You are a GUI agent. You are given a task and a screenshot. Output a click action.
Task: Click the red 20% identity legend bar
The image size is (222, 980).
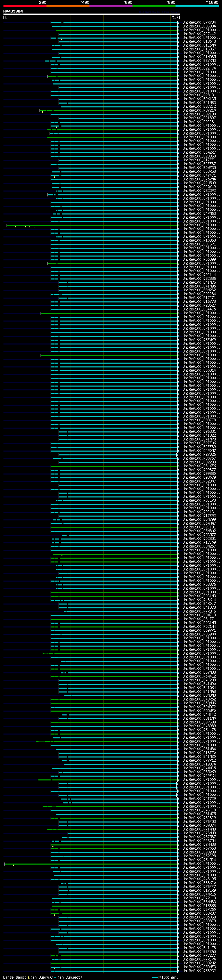[x=25, y=7]
